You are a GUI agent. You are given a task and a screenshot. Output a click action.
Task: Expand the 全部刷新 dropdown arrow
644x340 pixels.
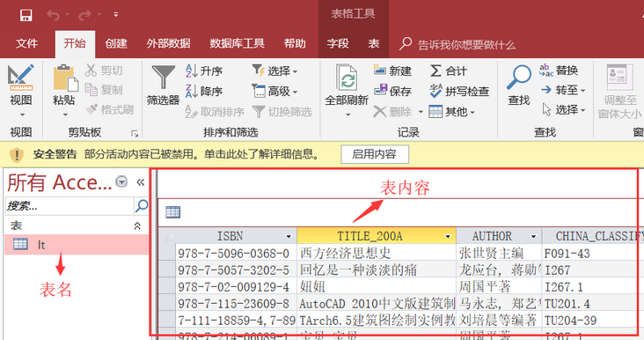[x=348, y=115]
